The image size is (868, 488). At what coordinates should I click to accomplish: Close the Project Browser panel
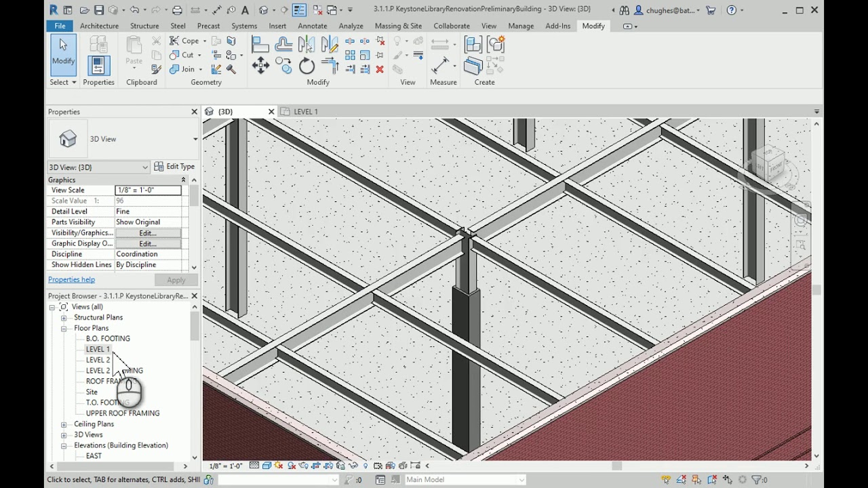point(194,296)
